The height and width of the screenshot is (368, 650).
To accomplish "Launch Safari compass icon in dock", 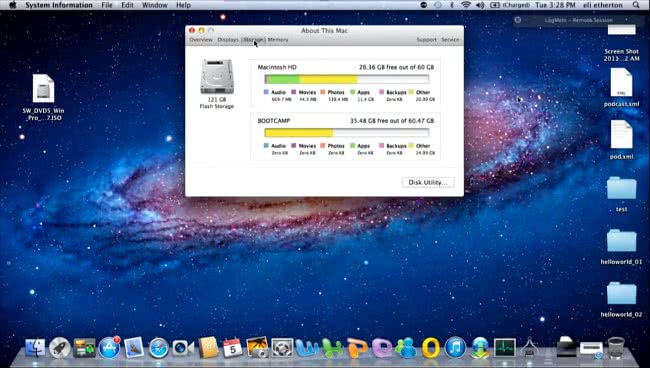I will [159, 348].
